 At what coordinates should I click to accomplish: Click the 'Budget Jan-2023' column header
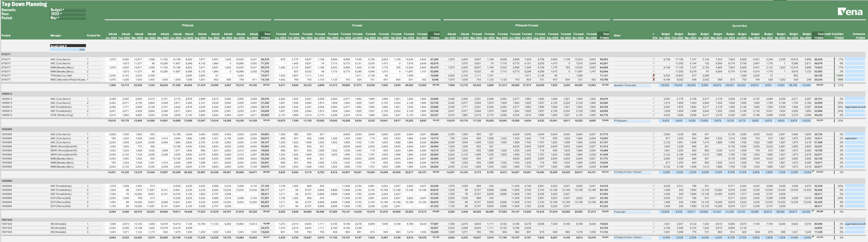click(x=664, y=36)
